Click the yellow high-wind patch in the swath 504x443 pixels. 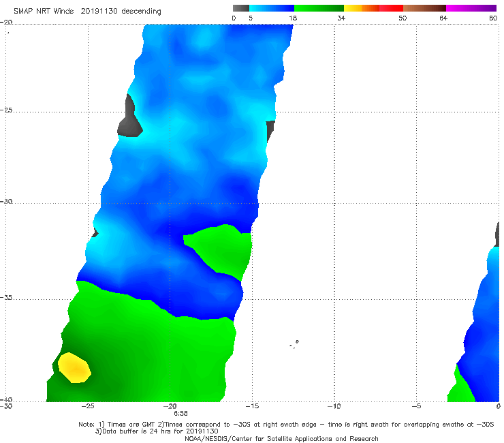[x=74, y=368]
